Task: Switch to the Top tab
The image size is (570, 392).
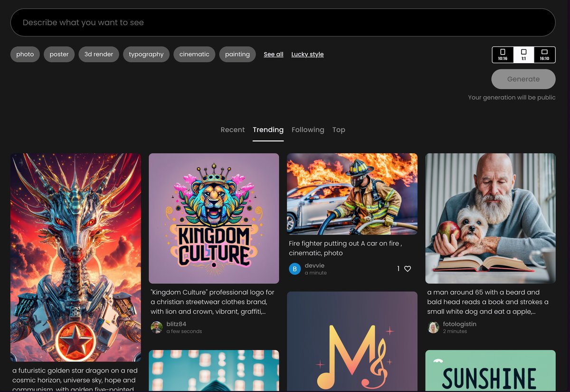Action: pos(339,130)
